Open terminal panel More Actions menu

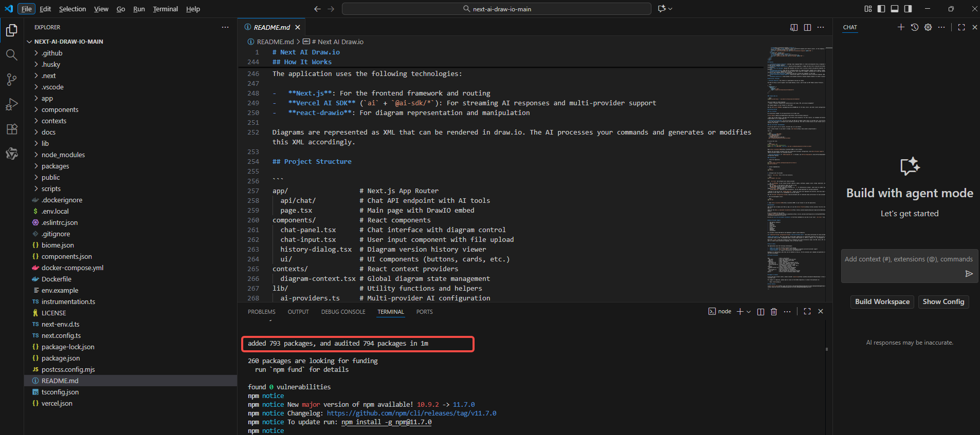pyautogui.click(x=787, y=311)
